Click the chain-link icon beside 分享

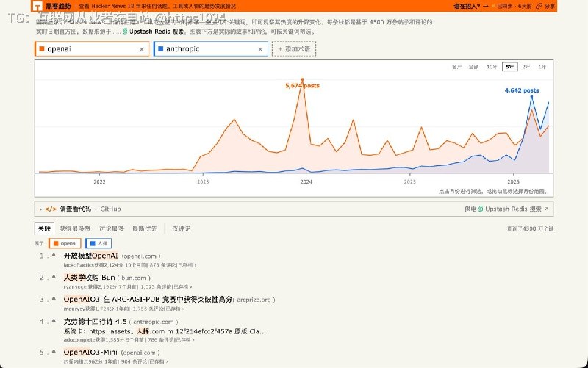[539, 6]
